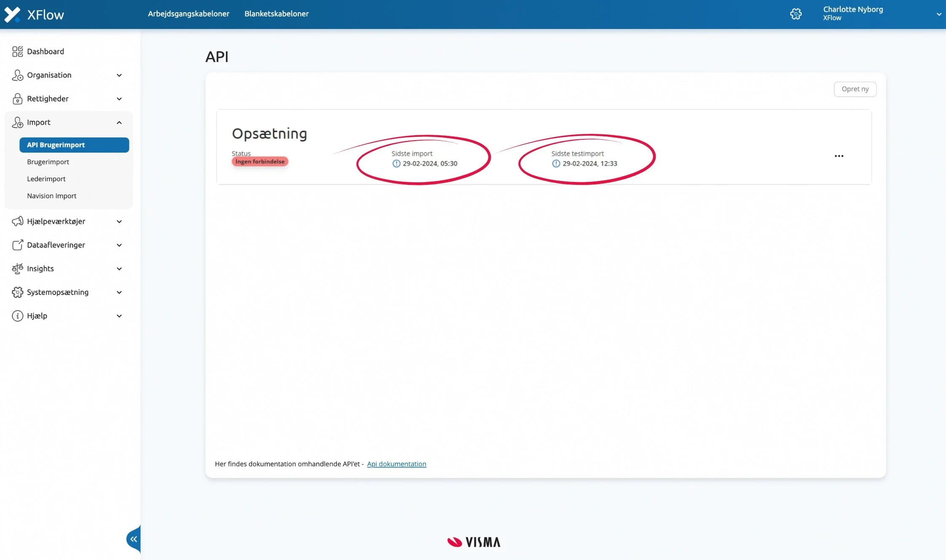Open the three-dot menu on Opsætning card
Screen dimensions: 946x560
pos(839,156)
